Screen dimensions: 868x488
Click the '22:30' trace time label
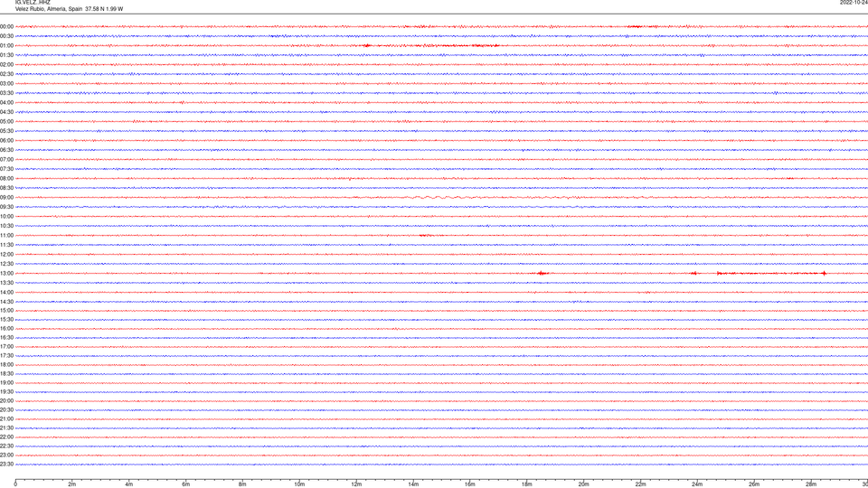coord(6,446)
